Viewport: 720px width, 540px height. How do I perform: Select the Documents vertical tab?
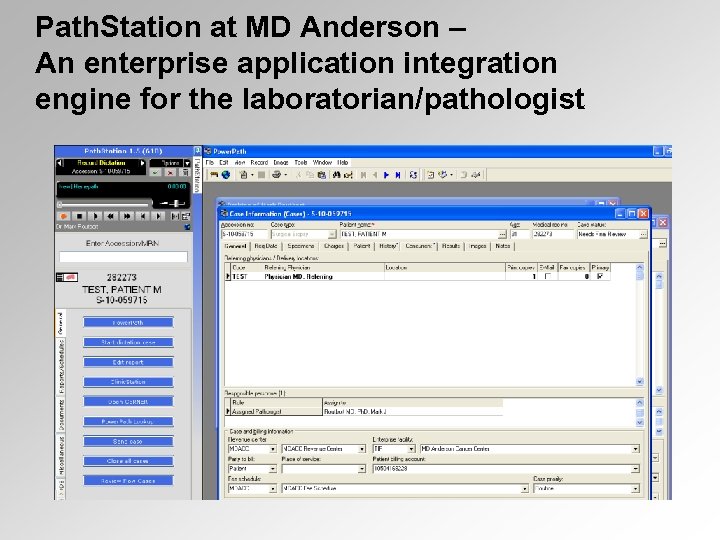coord(61,416)
